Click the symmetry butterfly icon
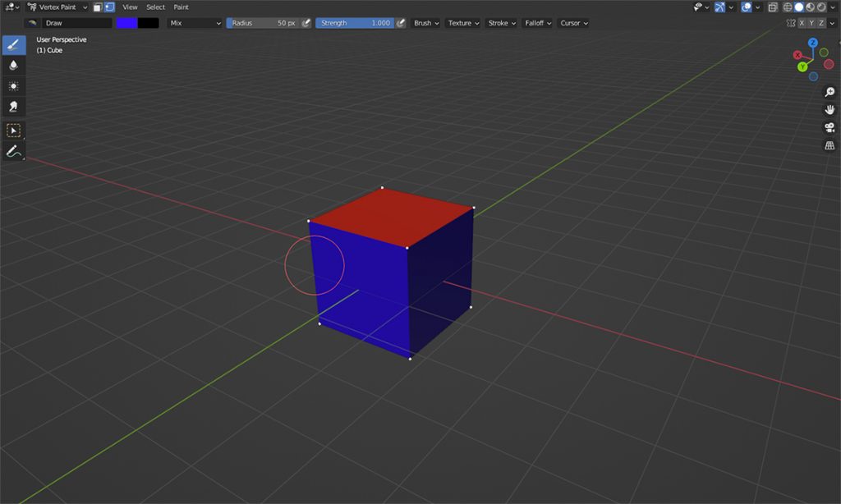The image size is (841, 504). [791, 23]
